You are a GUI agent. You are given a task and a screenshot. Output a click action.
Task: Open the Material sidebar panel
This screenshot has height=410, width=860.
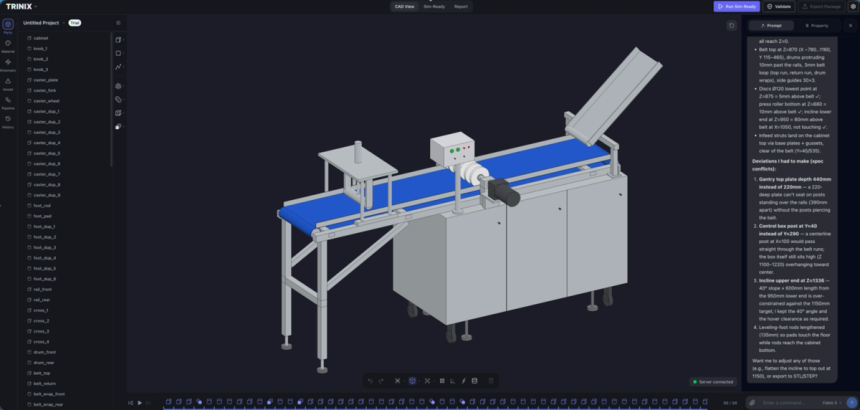click(x=8, y=45)
